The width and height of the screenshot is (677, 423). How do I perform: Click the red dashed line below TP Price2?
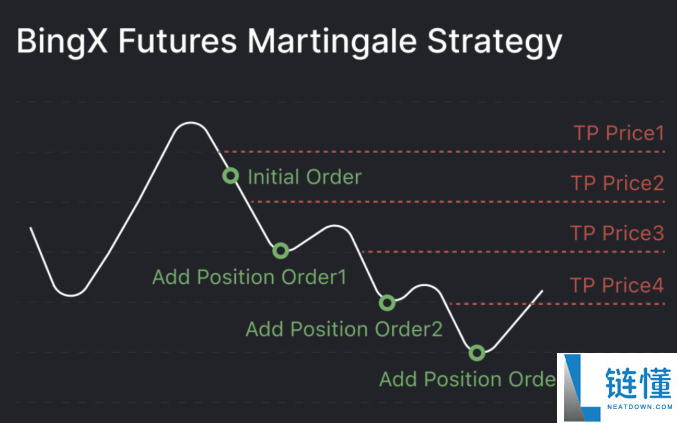tap(458, 202)
